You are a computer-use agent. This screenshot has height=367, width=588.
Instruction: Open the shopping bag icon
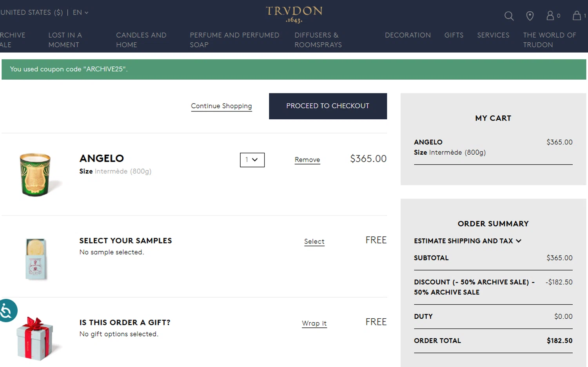point(577,15)
